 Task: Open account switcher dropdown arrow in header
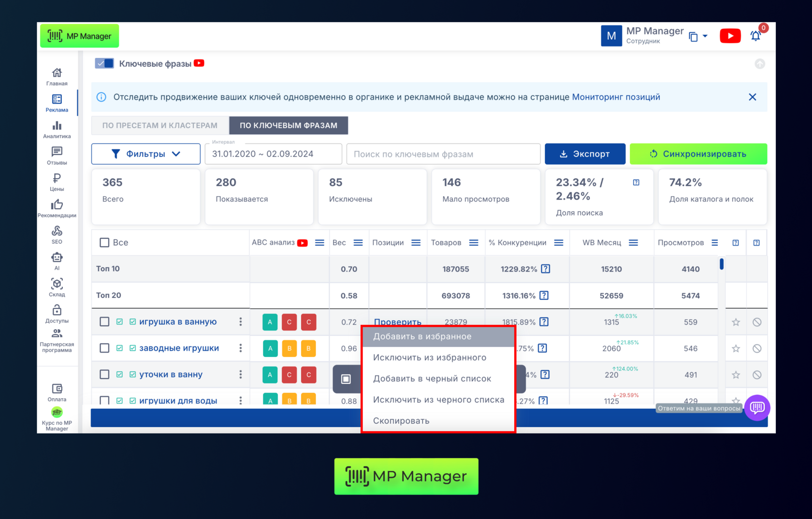(x=705, y=36)
